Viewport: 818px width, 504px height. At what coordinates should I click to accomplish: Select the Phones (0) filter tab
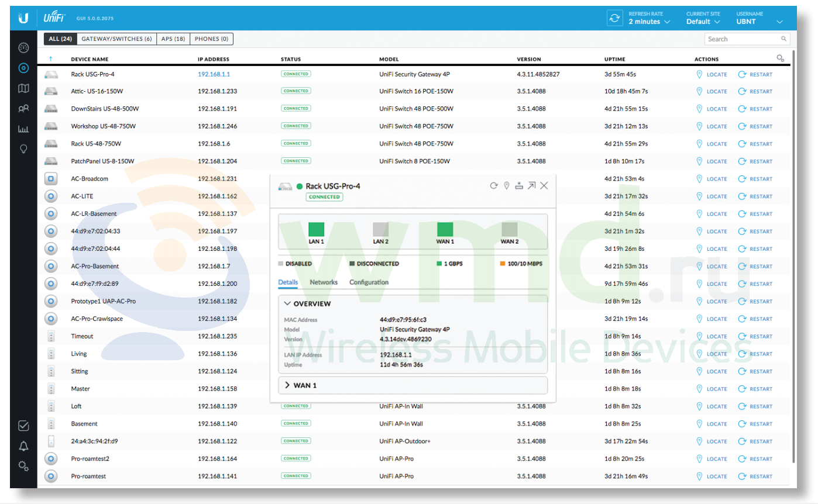click(x=212, y=39)
